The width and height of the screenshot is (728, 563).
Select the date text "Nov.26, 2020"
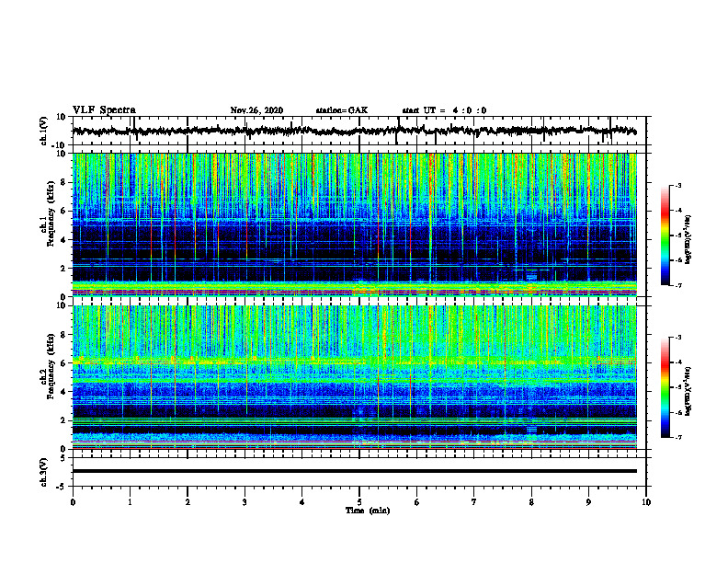pyautogui.click(x=256, y=110)
